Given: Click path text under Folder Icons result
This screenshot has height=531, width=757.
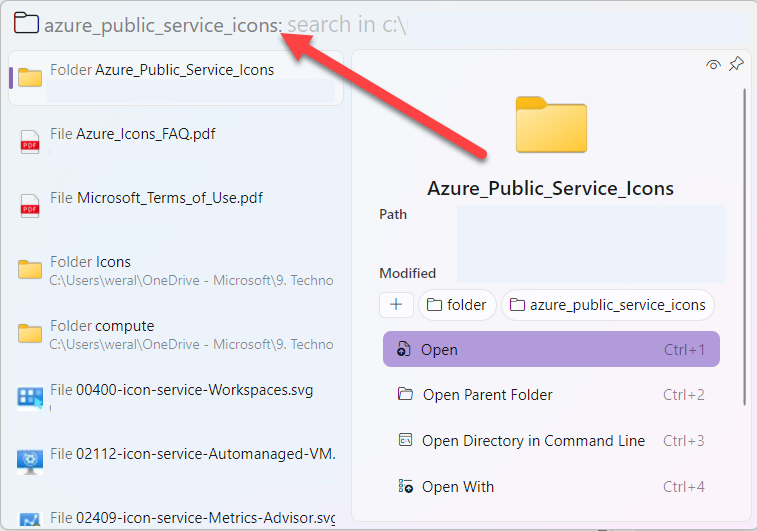Looking at the screenshot, I should point(191,280).
